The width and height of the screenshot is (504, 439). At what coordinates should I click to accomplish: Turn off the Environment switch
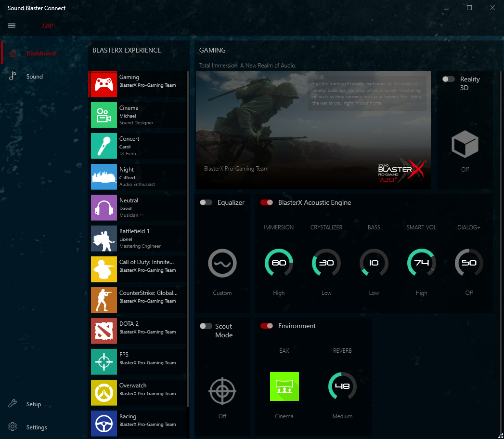(x=267, y=326)
